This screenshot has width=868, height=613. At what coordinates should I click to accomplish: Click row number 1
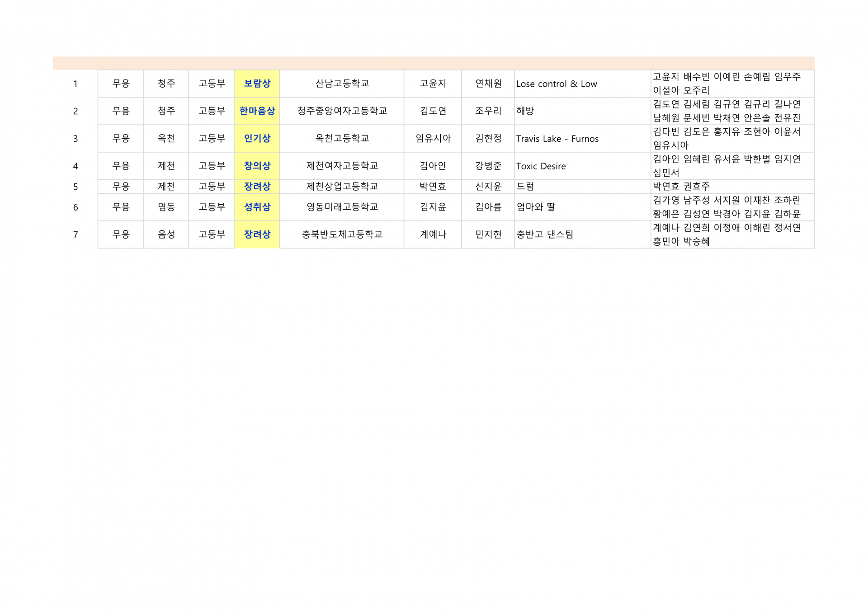click(75, 84)
